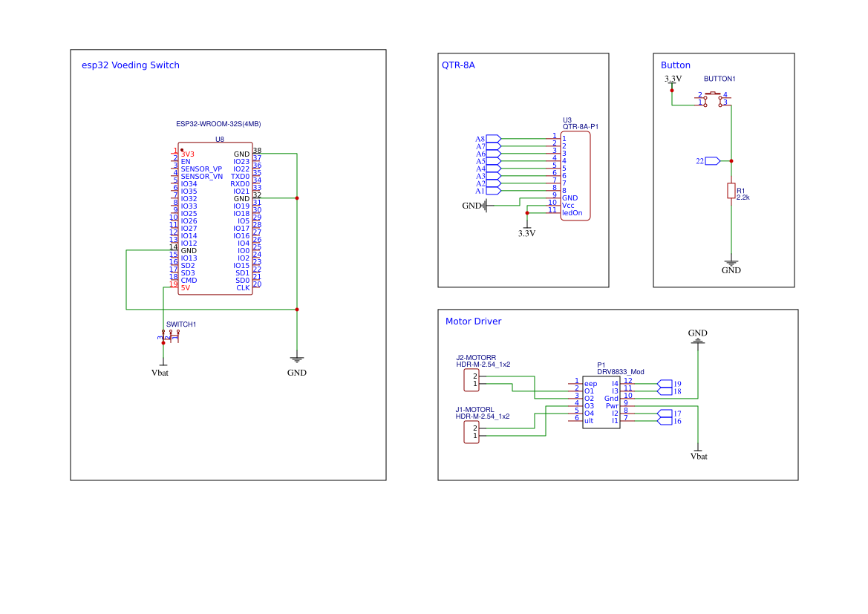The height and width of the screenshot is (614, 868).
Task: Select the 'DRV8833_Mod' component name
Action: pyautogui.click(x=621, y=372)
